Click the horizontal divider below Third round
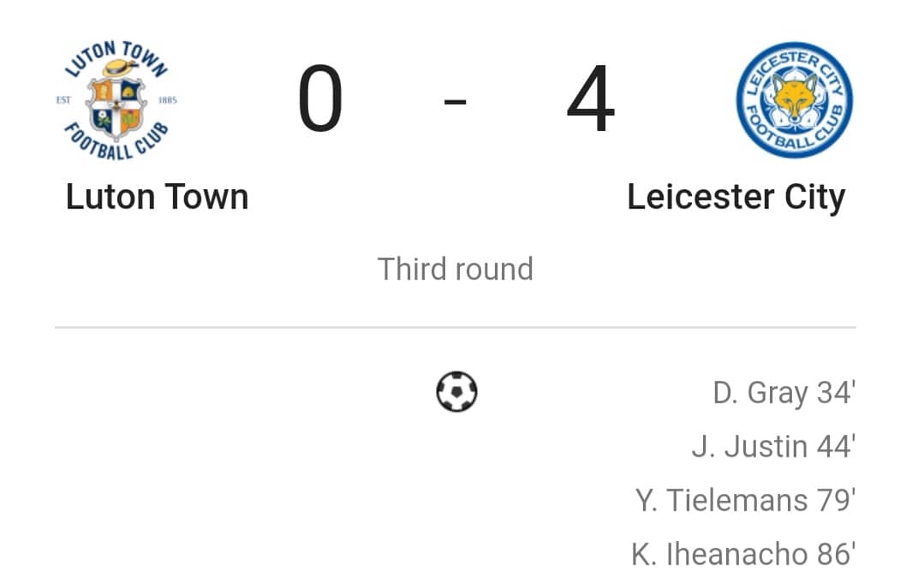Viewport: 918px width, 588px height. click(456, 328)
